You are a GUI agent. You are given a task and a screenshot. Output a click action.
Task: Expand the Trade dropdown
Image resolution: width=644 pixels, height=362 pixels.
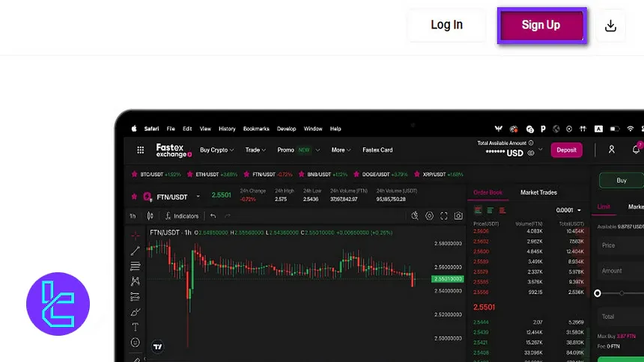pyautogui.click(x=255, y=150)
